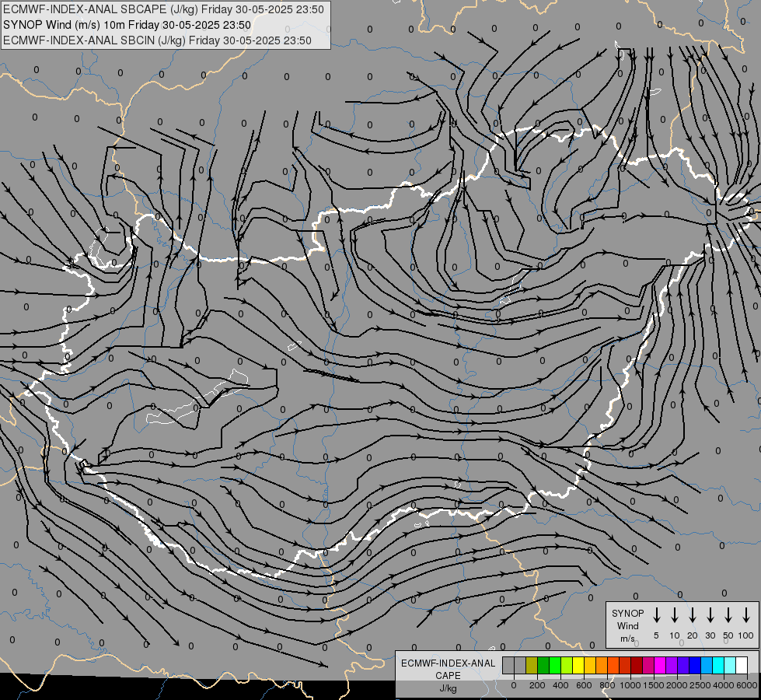Click the 100 m/s wind arrow symbol
The width and height of the screenshot is (761, 700).
click(746, 615)
